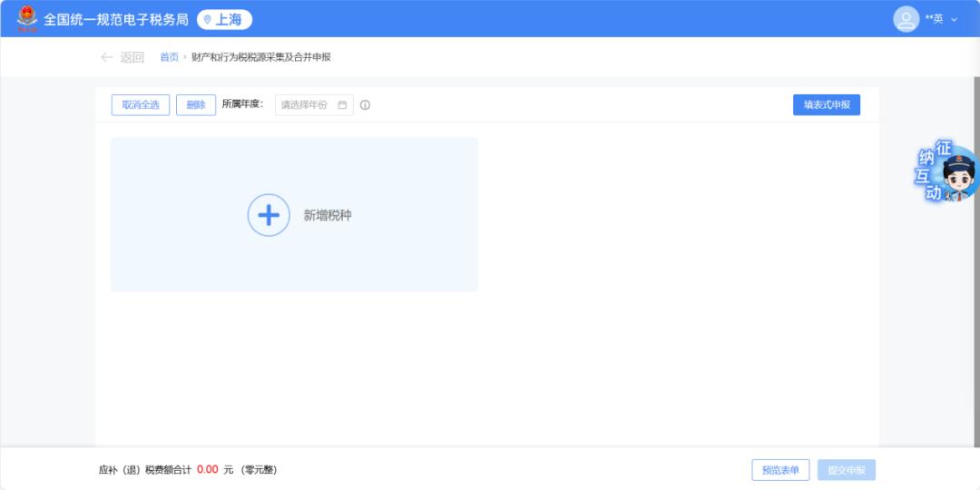
Task: Open the 上海 location selector
Action: 224,19
